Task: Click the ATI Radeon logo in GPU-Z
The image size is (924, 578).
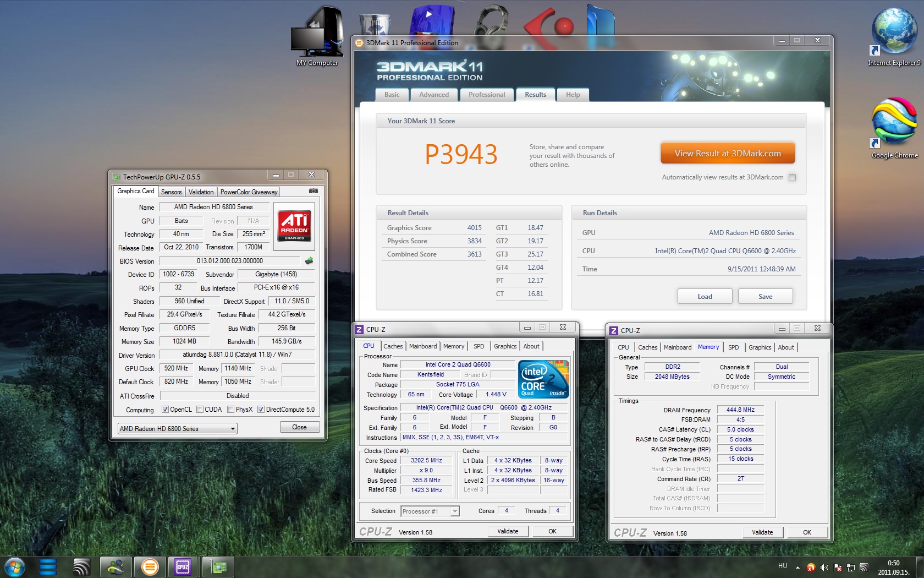Action: 295,226
